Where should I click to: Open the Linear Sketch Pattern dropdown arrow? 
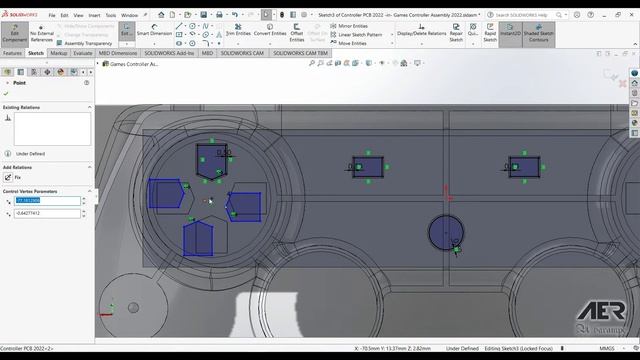coord(392,35)
